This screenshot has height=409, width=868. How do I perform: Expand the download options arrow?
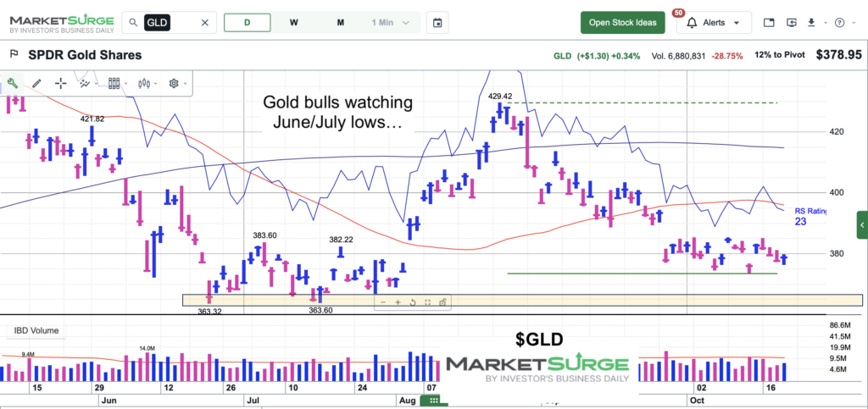point(825,23)
